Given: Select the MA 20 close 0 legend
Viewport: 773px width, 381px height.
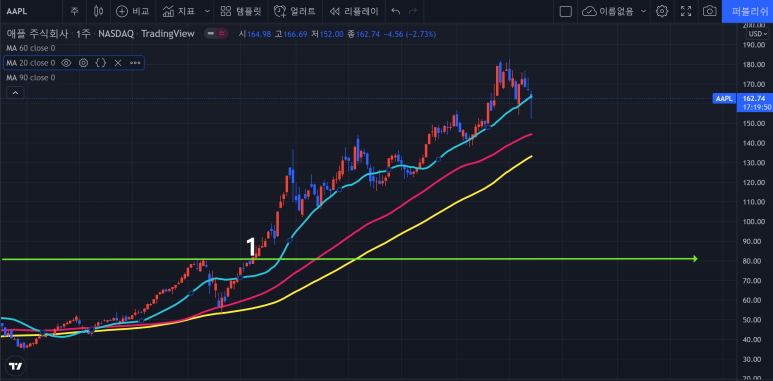Looking at the screenshot, I should 31,63.
